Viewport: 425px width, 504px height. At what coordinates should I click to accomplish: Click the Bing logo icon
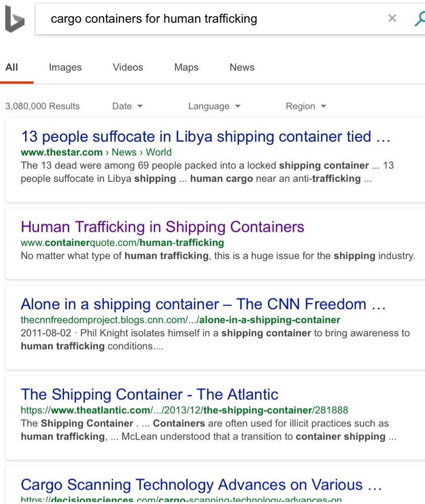point(15,19)
